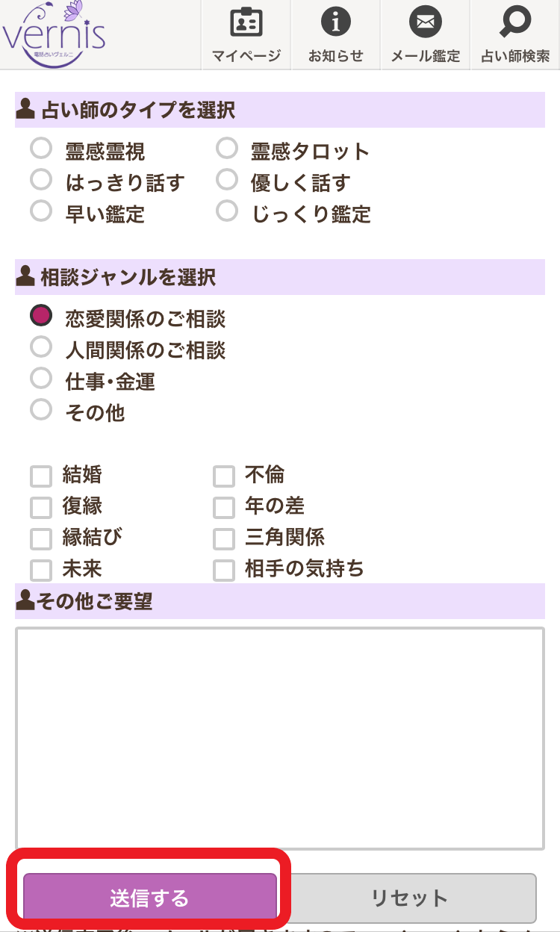The width and height of the screenshot is (560, 932).
Task: Enable the 不倫 checkbox
Action: tap(224, 476)
